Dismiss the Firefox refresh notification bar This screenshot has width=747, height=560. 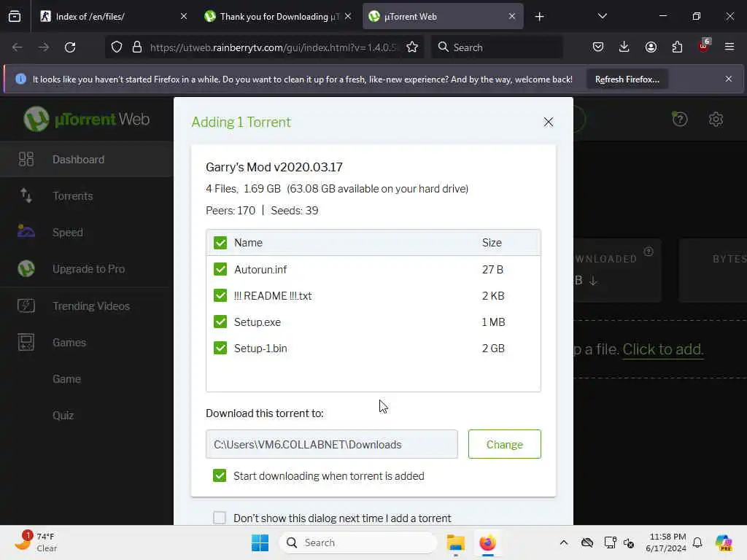coord(729,79)
